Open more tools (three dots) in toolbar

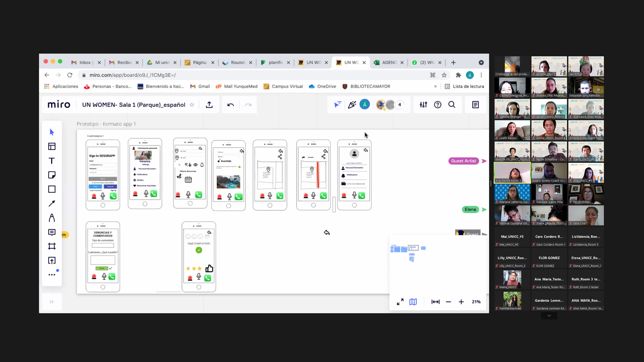pos(52,275)
